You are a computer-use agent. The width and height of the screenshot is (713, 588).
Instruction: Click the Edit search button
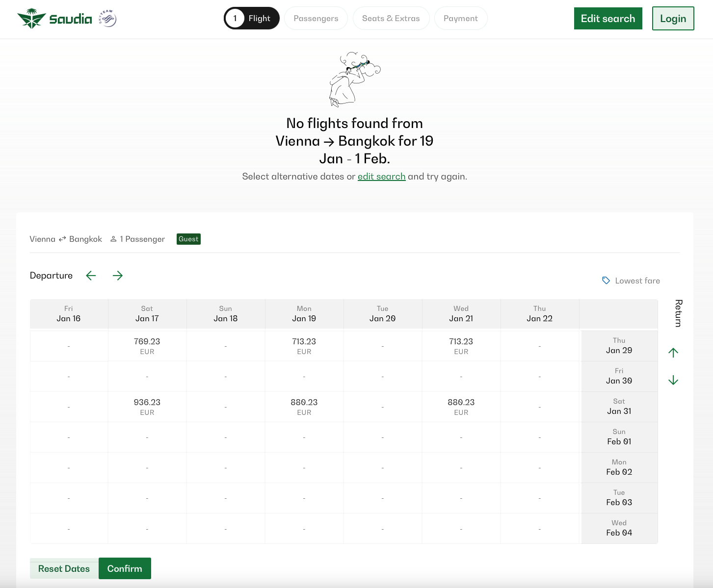pos(608,18)
